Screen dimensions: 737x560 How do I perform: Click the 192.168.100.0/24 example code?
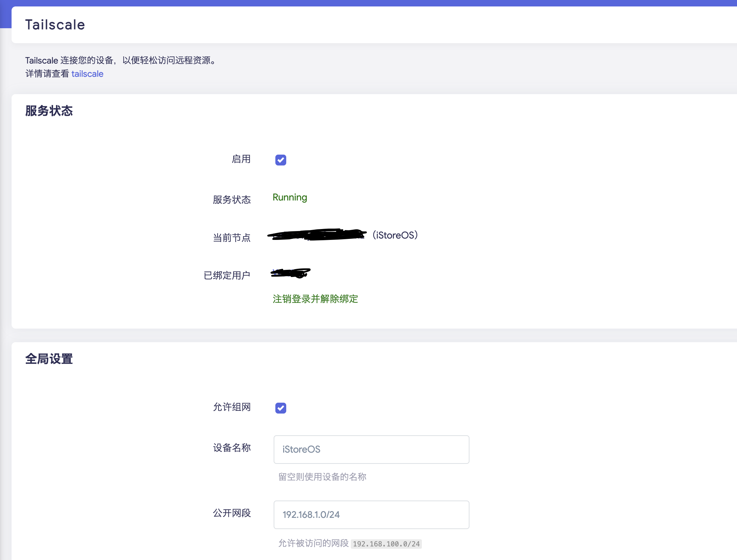coord(386,544)
